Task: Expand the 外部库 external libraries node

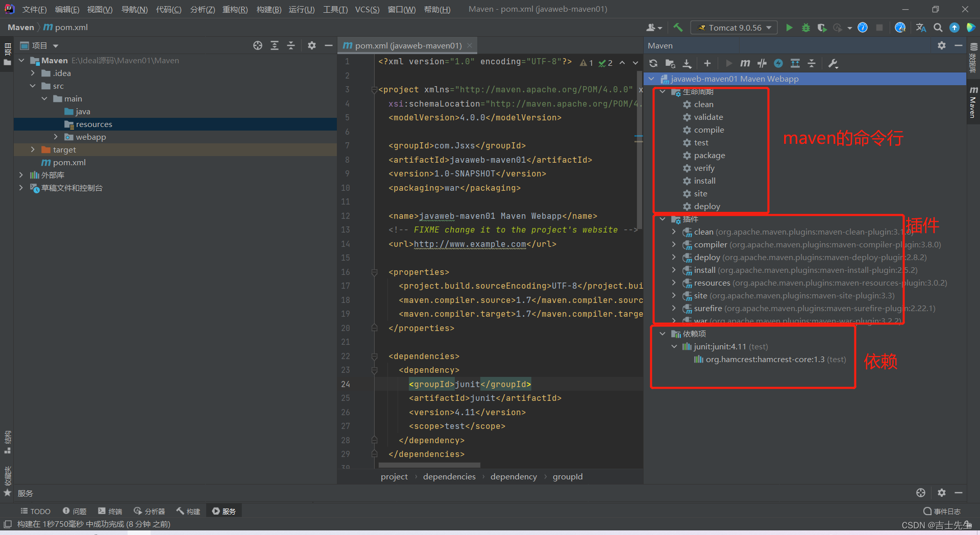Action: click(21, 175)
